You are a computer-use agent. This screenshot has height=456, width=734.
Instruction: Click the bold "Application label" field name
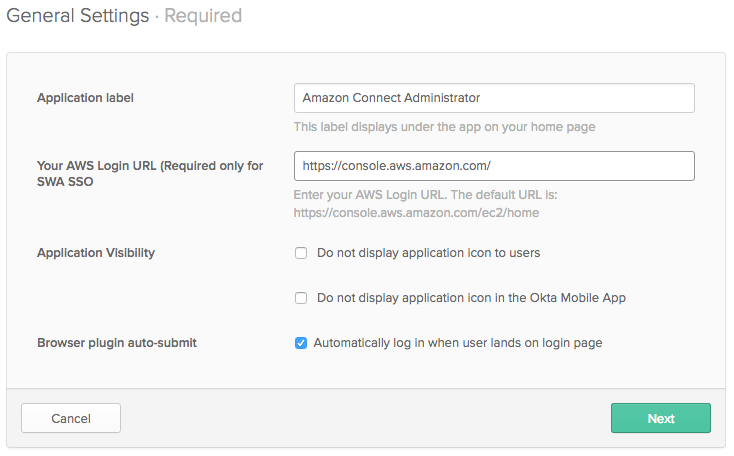tap(85, 98)
